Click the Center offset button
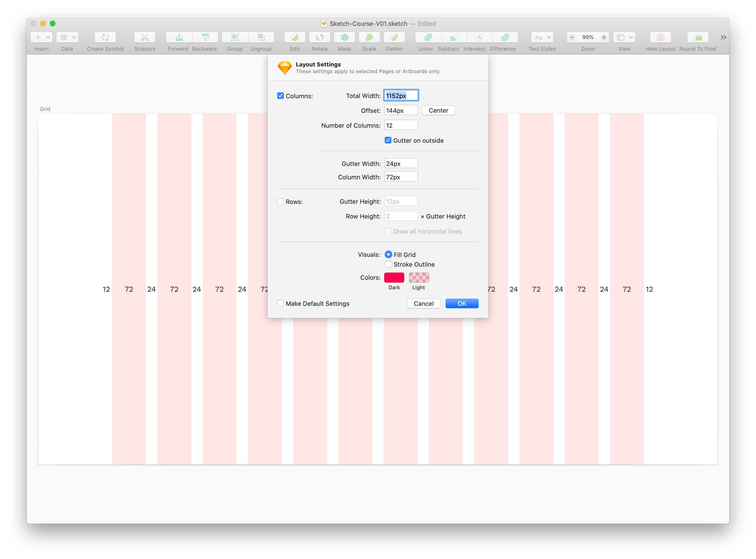Image resolution: width=756 pixels, height=559 pixels. click(438, 110)
